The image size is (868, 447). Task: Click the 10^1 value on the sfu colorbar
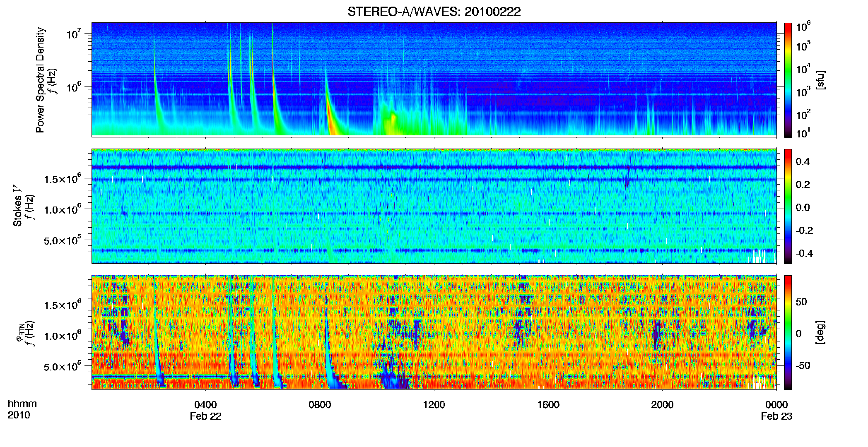tap(803, 133)
